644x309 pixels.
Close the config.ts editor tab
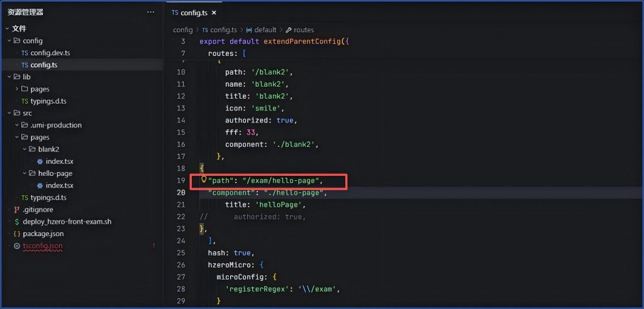coord(214,13)
